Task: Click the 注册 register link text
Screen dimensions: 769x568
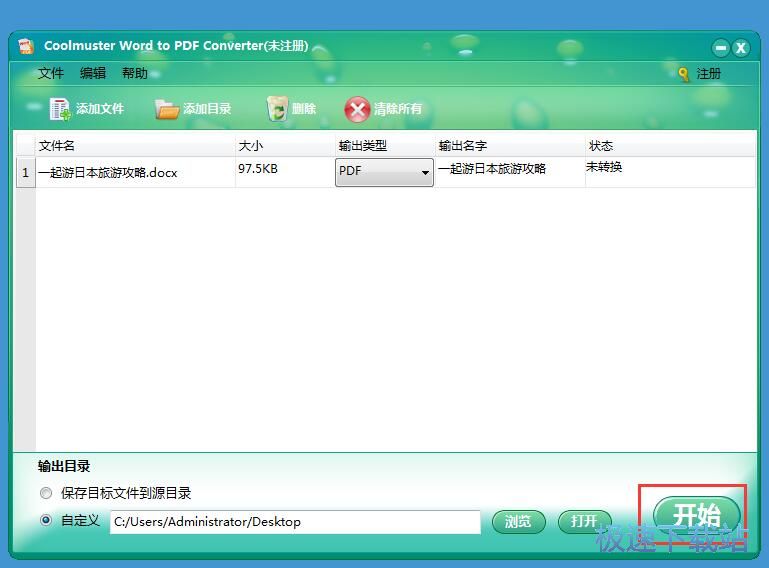Action: pos(709,74)
